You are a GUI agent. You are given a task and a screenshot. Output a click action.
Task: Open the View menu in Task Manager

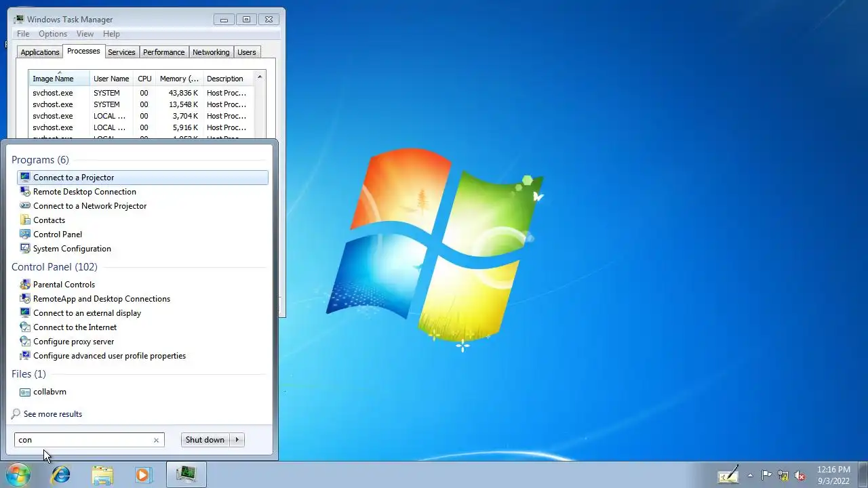pos(85,34)
